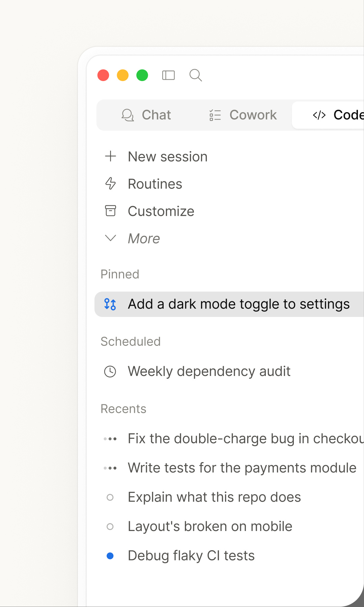Click the plus icon for New session
364x607 pixels.
pyautogui.click(x=110, y=156)
